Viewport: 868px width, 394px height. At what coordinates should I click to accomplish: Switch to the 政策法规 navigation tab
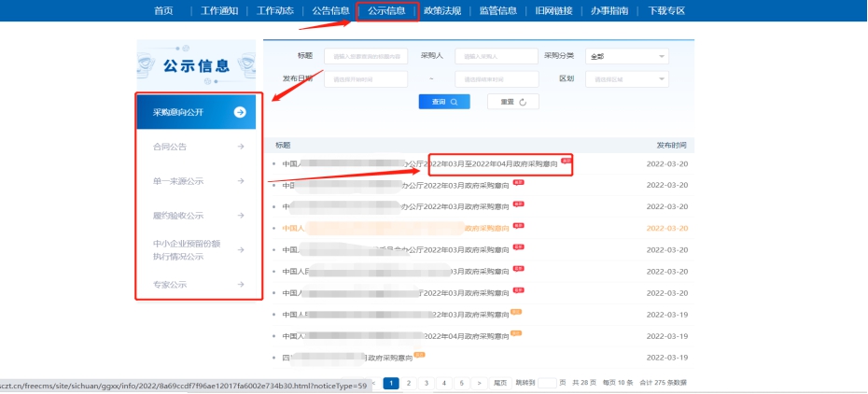pos(441,10)
